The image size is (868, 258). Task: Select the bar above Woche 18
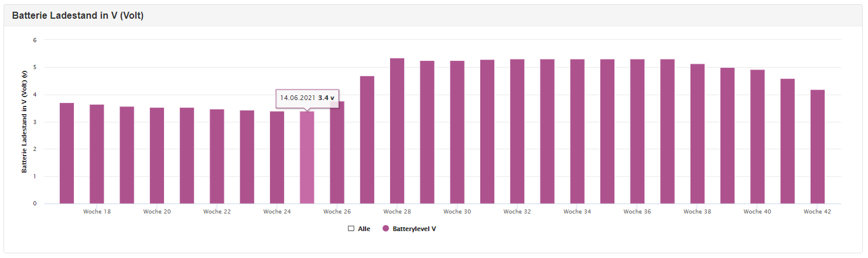[x=97, y=154]
